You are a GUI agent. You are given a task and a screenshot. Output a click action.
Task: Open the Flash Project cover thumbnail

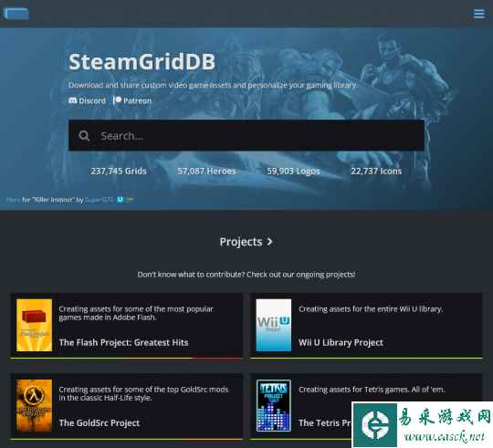(x=35, y=325)
